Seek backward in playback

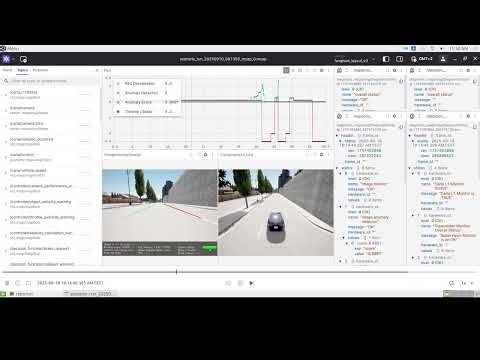228,283
